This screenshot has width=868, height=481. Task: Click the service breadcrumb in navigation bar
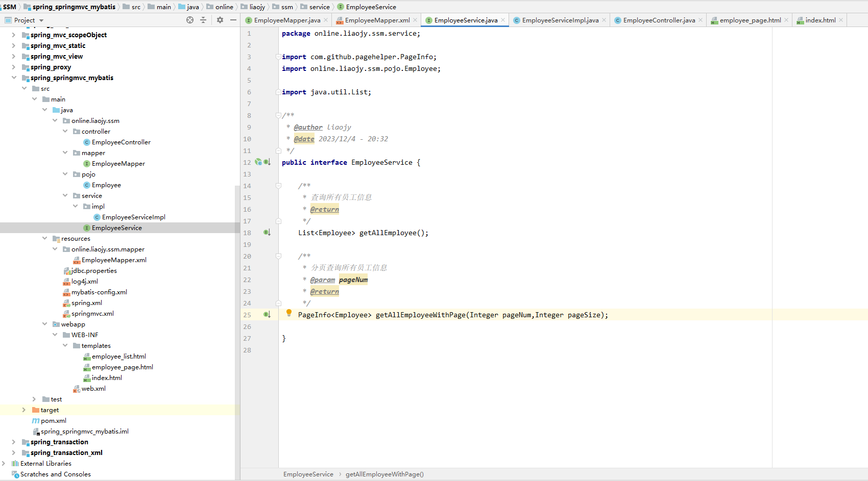pos(319,7)
